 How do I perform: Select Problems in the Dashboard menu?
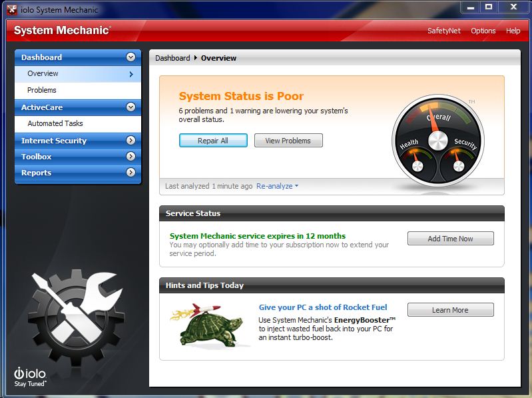[78, 90]
